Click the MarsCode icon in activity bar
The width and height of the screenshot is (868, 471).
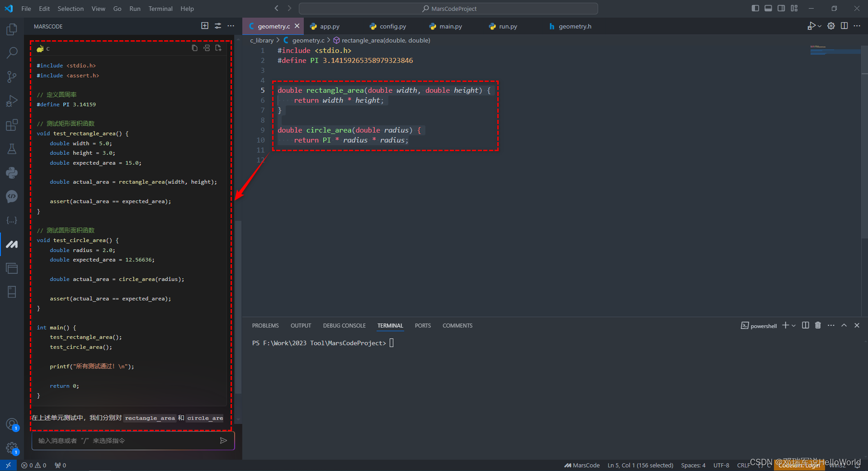click(x=12, y=244)
